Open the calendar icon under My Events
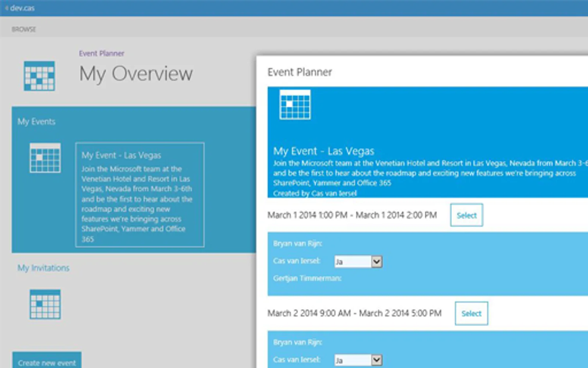 (x=45, y=158)
